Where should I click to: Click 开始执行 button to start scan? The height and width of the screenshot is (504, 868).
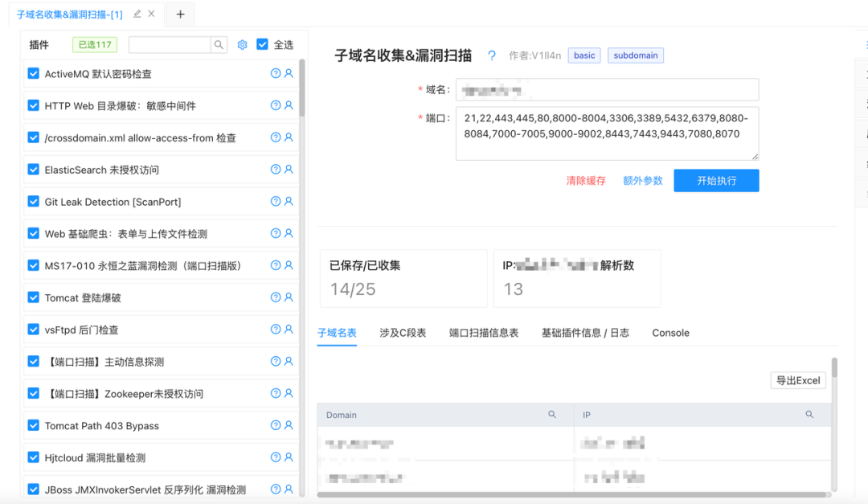click(x=716, y=181)
